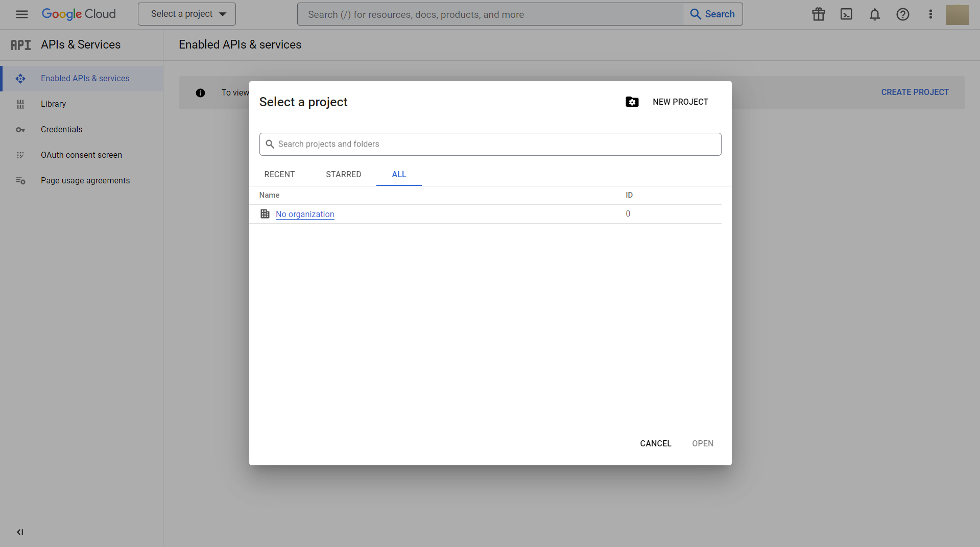Click the Page usage agreements icon
The image size is (980, 547).
[20, 180]
